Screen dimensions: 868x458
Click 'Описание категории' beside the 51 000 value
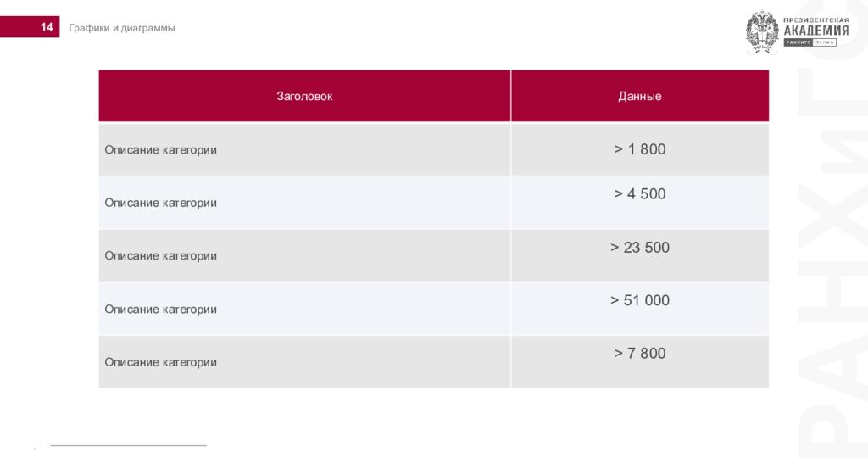click(x=160, y=309)
